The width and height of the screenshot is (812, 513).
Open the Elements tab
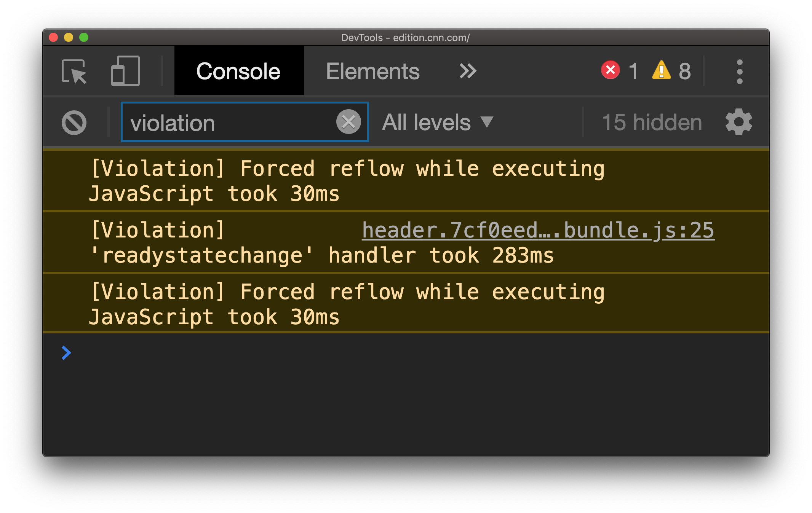[x=372, y=71]
